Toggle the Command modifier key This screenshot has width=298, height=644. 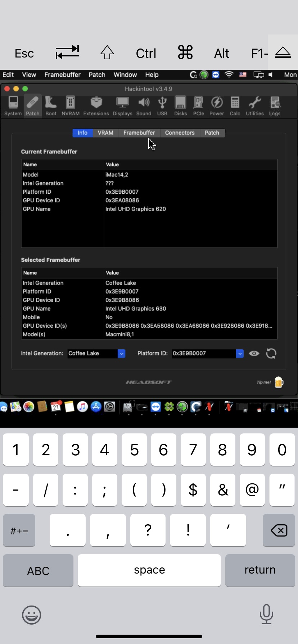pyautogui.click(x=185, y=52)
